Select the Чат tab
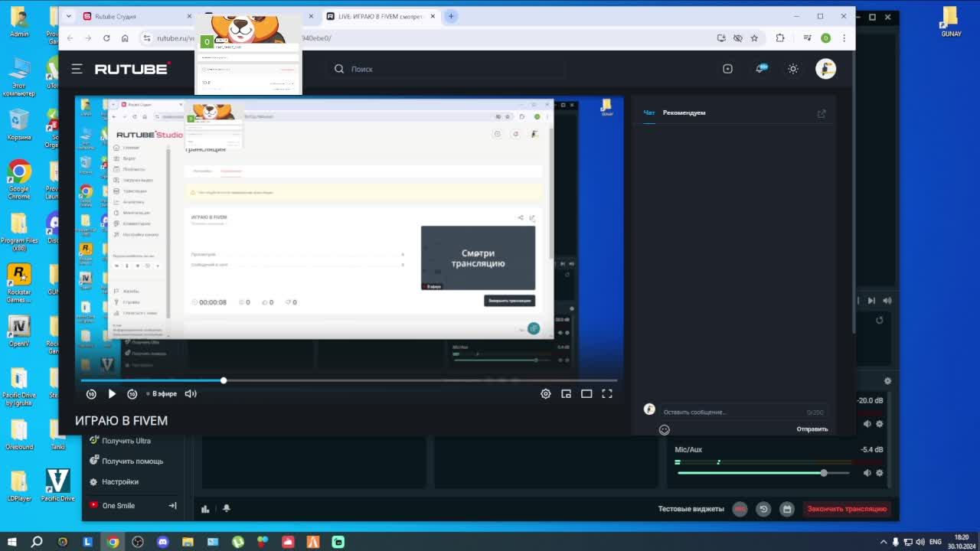 click(x=649, y=112)
